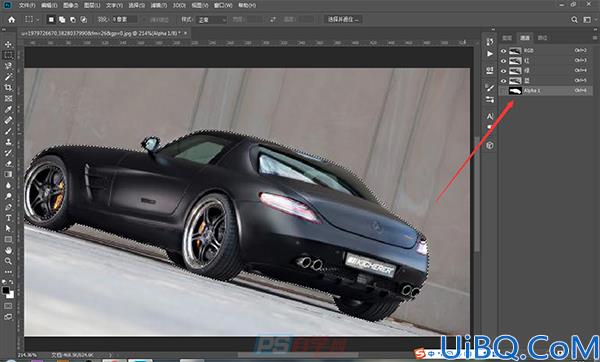
Task: Select the Move tool
Action: coord(8,44)
